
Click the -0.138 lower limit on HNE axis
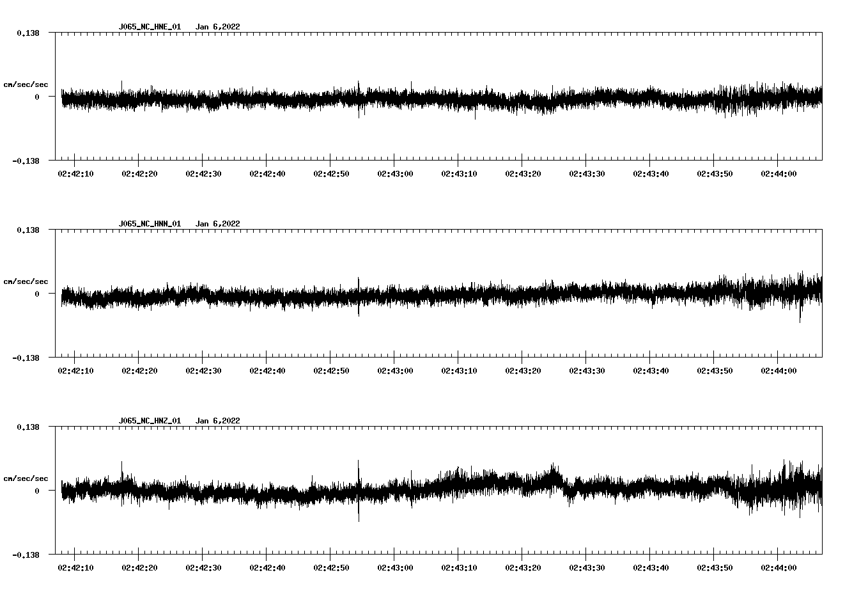(26, 161)
